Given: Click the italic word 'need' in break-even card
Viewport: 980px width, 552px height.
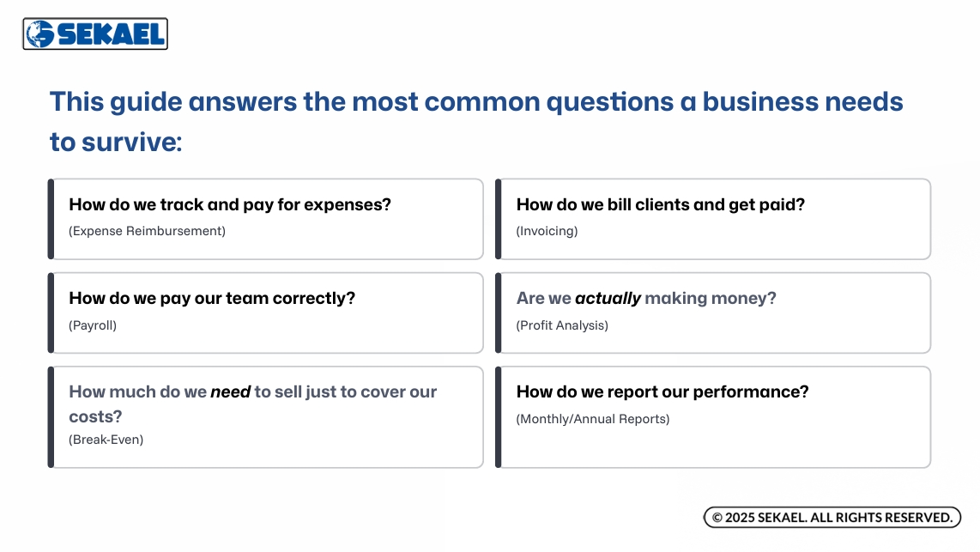Looking at the screenshot, I should tap(230, 392).
